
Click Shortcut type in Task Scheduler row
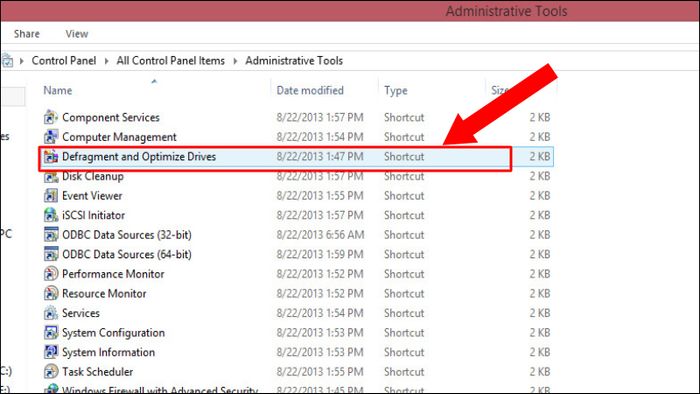click(x=404, y=372)
